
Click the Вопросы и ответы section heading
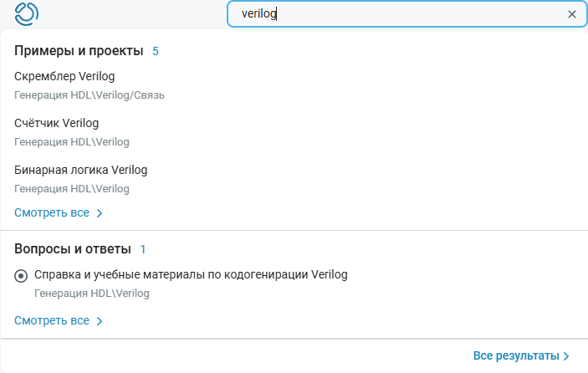tap(73, 248)
